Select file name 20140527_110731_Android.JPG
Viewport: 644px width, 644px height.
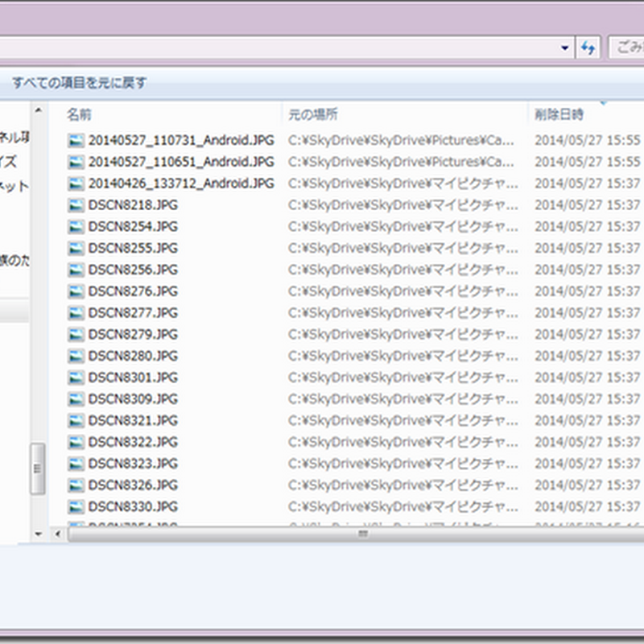click(x=181, y=140)
